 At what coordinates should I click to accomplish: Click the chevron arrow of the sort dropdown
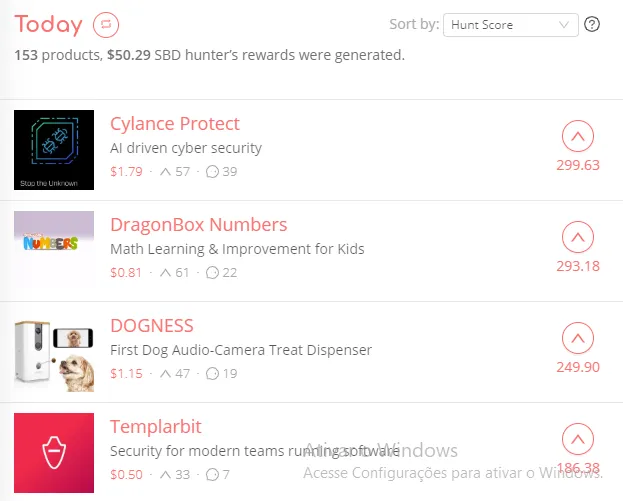[565, 25]
